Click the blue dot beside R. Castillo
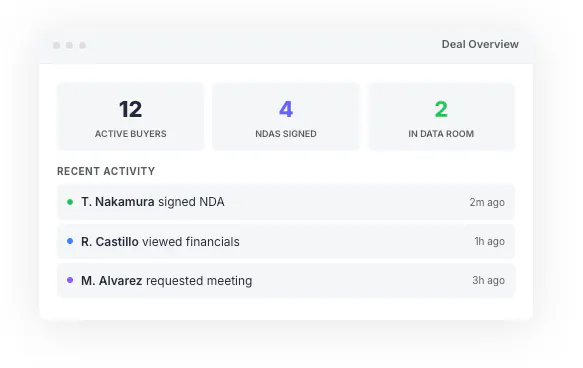Image resolution: width=583 pixels, height=368 pixels. (x=70, y=241)
